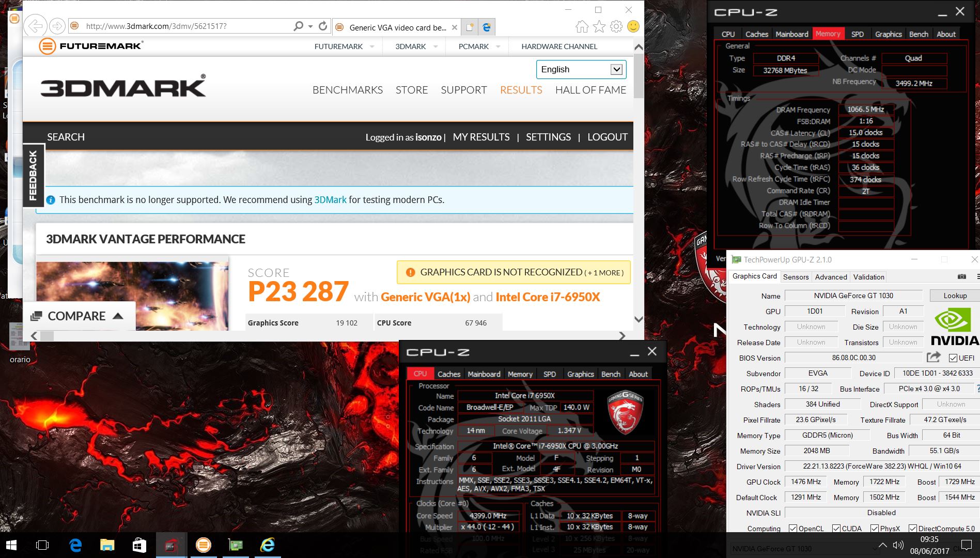This screenshot has width=980, height=558.
Task: Open Windows Start menu
Action: click(x=11, y=545)
